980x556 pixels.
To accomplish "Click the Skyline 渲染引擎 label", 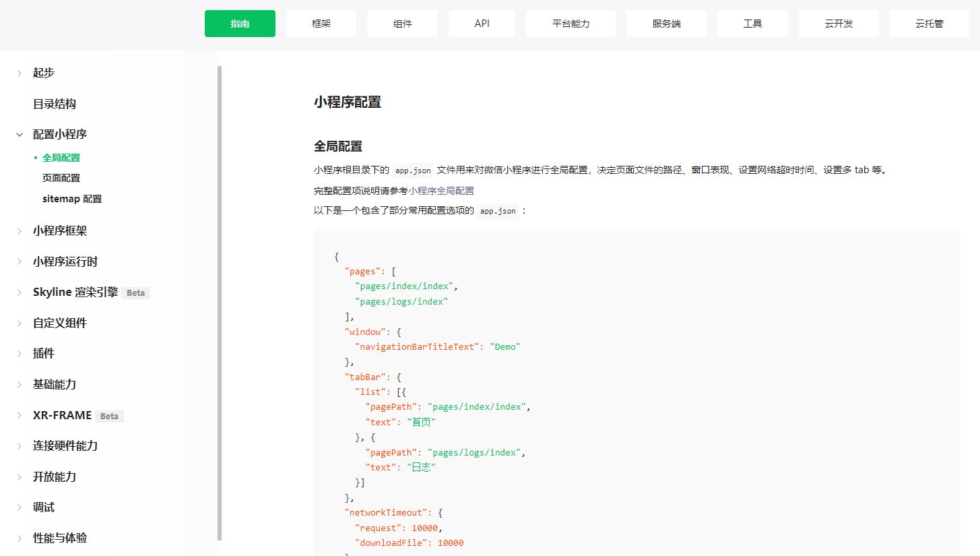I will pos(75,292).
